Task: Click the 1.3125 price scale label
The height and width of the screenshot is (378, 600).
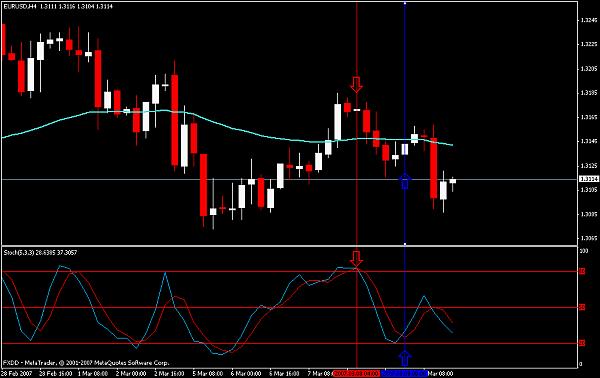Action: click(x=589, y=166)
